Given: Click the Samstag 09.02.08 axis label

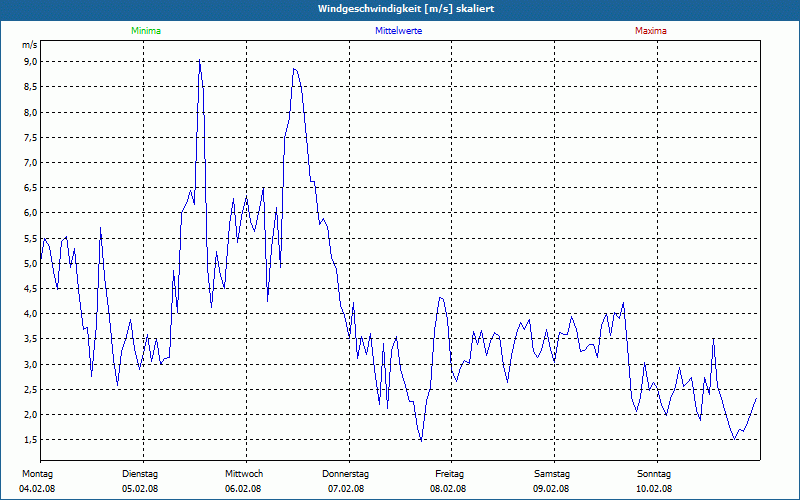Looking at the screenshot, I should pos(552,481).
